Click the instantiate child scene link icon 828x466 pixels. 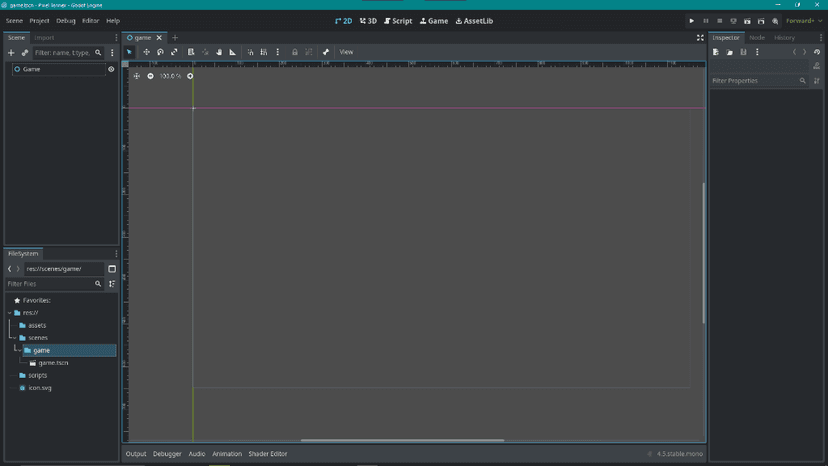tap(25, 53)
